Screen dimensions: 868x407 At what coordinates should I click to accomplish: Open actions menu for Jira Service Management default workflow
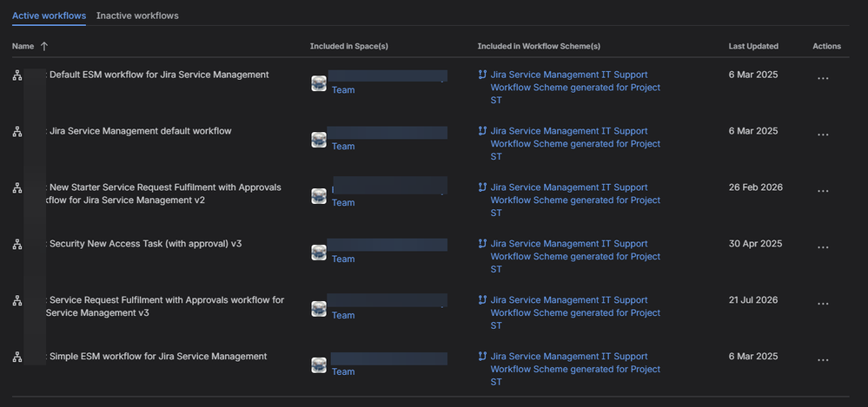coord(823,135)
